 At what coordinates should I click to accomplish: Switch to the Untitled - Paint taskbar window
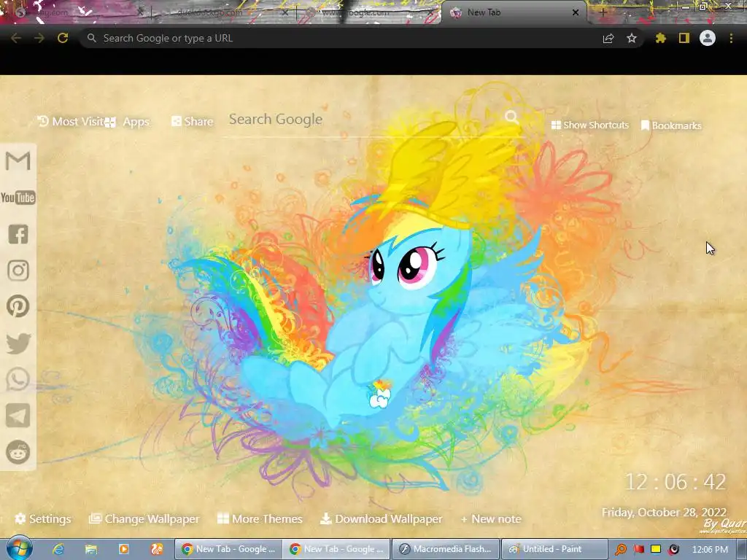[554, 549]
